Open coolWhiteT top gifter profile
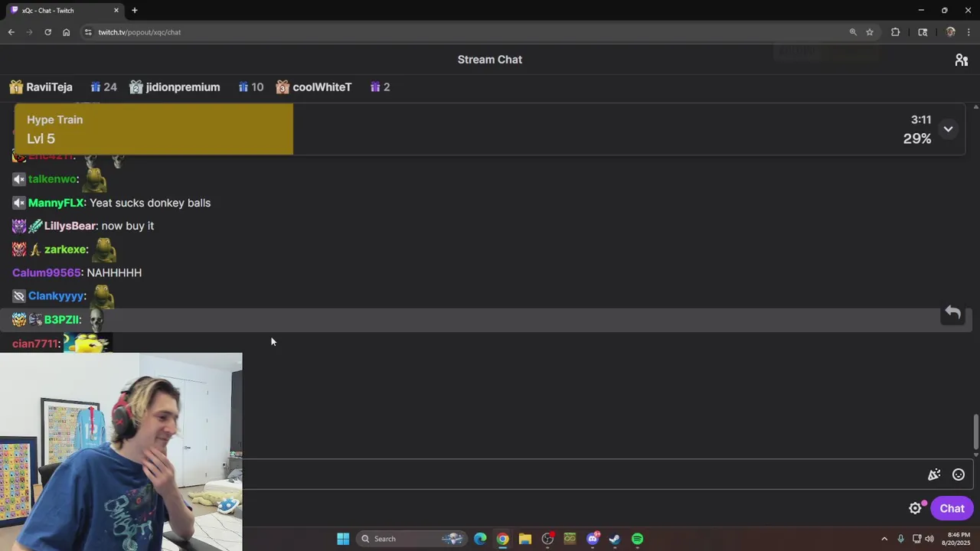Viewport: 980px width, 551px height. tap(322, 87)
